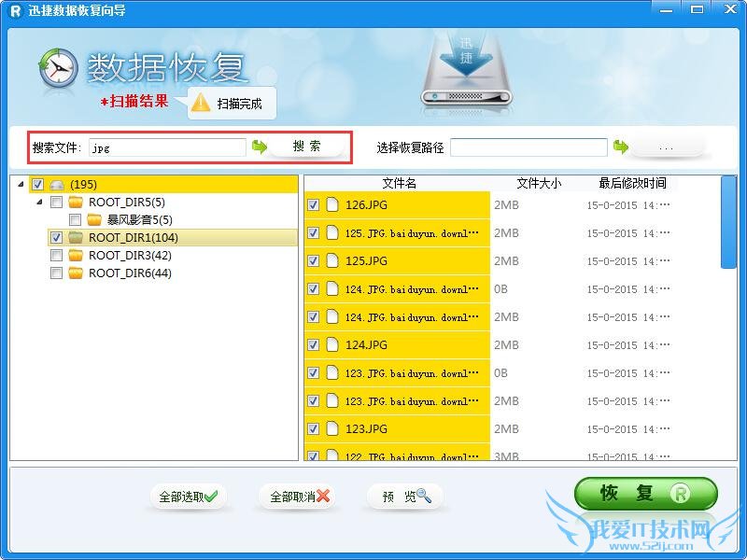Uncheck the checkbox beside 125.JPG
747x560 pixels.
pyautogui.click(x=314, y=261)
